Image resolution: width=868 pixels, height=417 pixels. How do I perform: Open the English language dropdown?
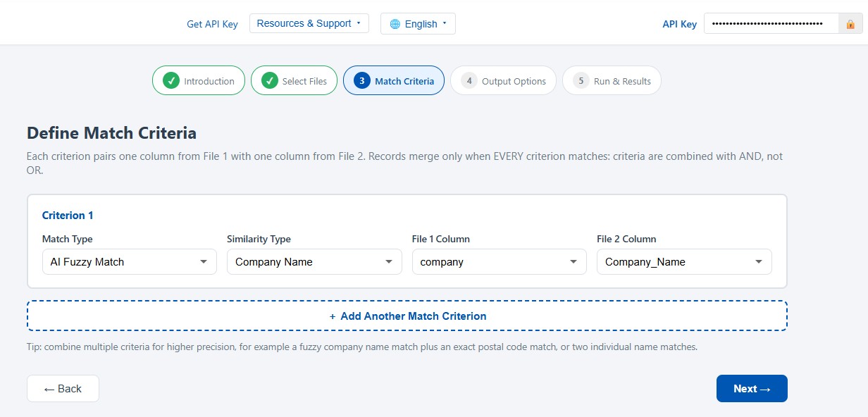tap(418, 24)
